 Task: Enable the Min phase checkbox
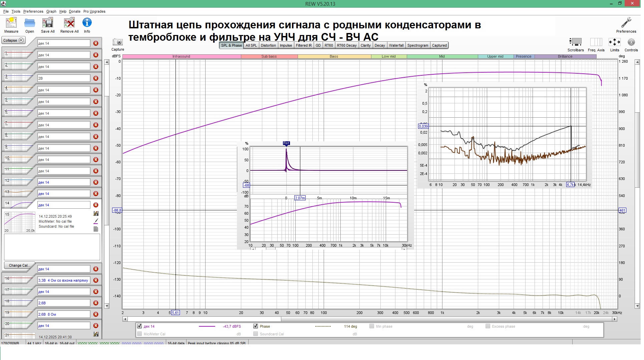371,326
